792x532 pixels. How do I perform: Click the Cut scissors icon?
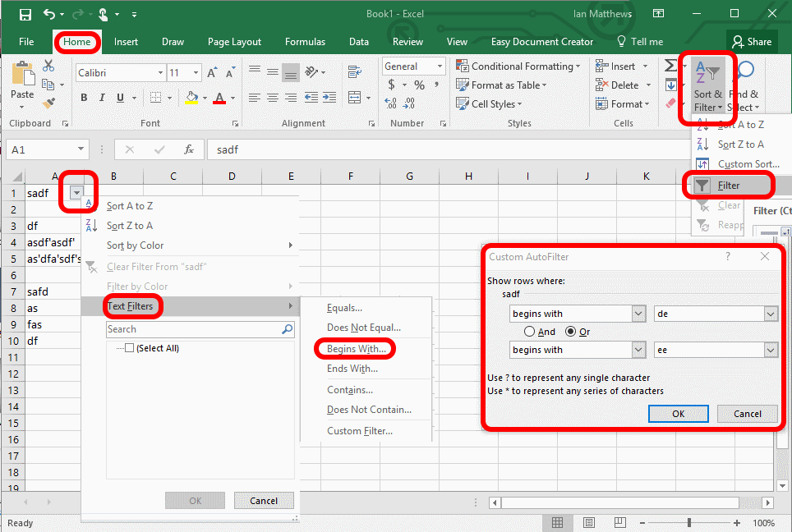(x=48, y=66)
